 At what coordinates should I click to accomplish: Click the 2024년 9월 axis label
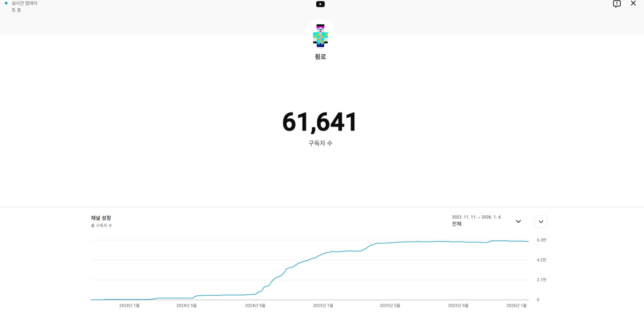[255, 305]
